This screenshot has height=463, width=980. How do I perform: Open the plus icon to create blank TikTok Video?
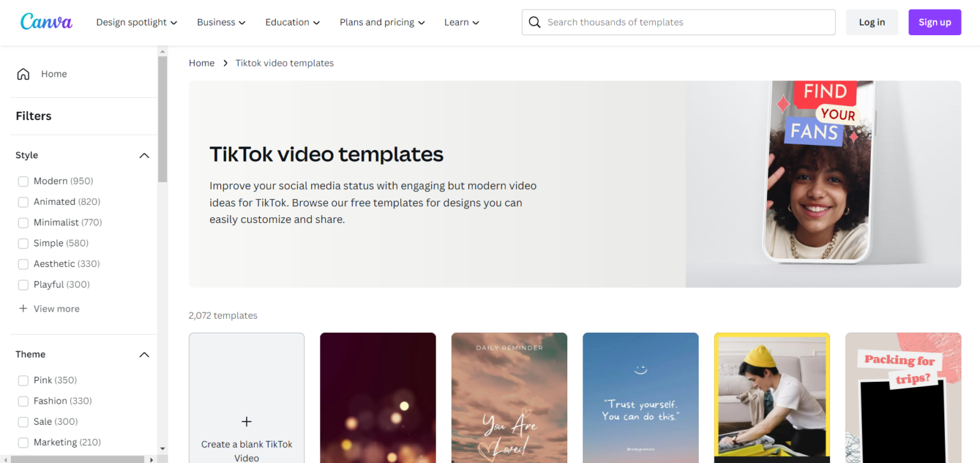pyautogui.click(x=246, y=421)
